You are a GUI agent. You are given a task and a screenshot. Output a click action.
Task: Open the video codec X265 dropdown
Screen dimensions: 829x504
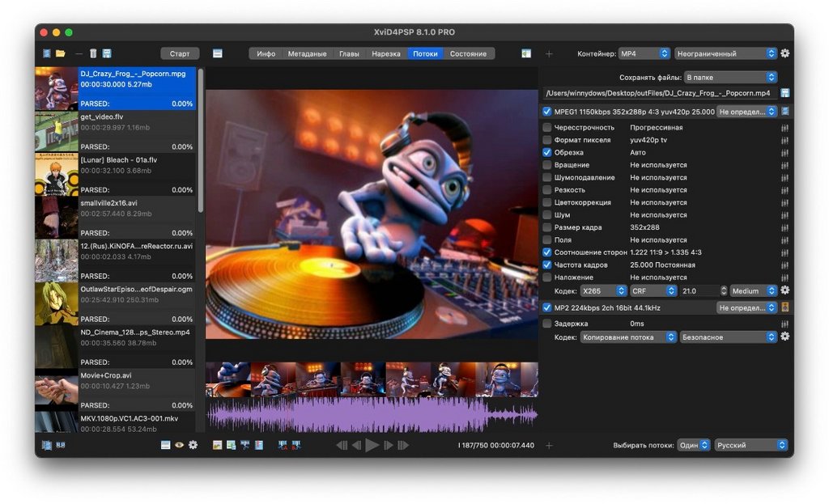pos(603,290)
